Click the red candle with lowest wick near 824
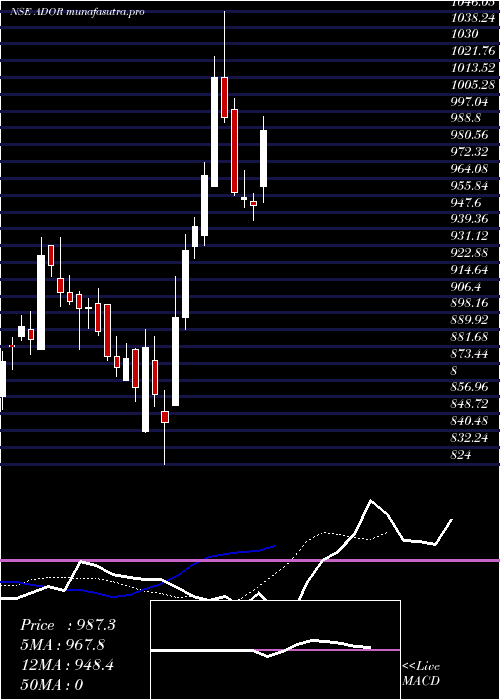 pos(165,417)
